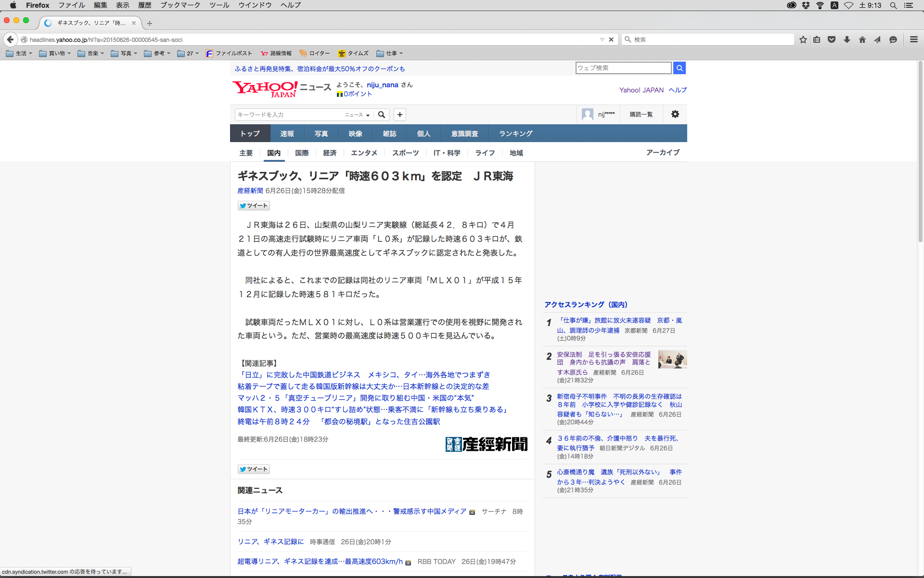Click the second-ranked article's thumbnail image
The width and height of the screenshot is (924, 578).
(672, 359)
